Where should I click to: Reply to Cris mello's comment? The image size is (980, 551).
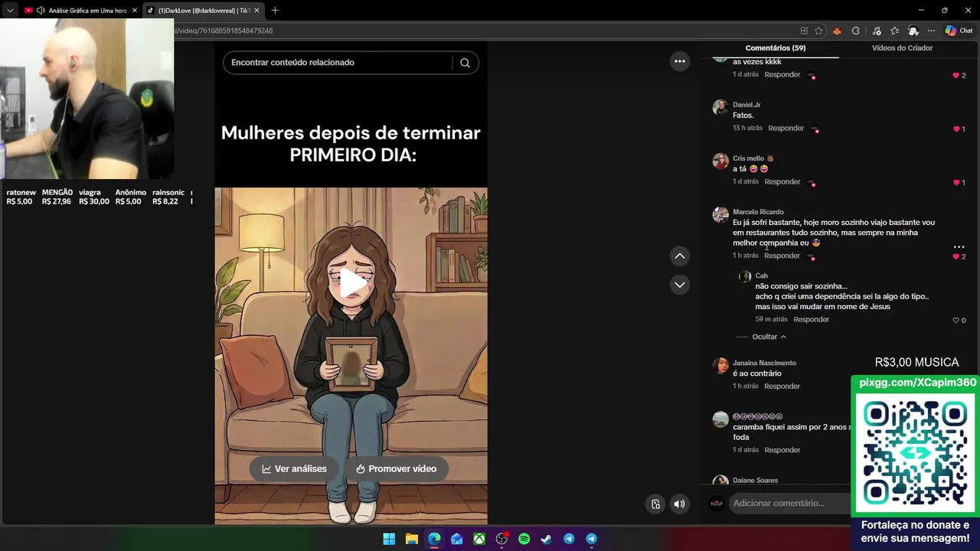coord(782,181)
